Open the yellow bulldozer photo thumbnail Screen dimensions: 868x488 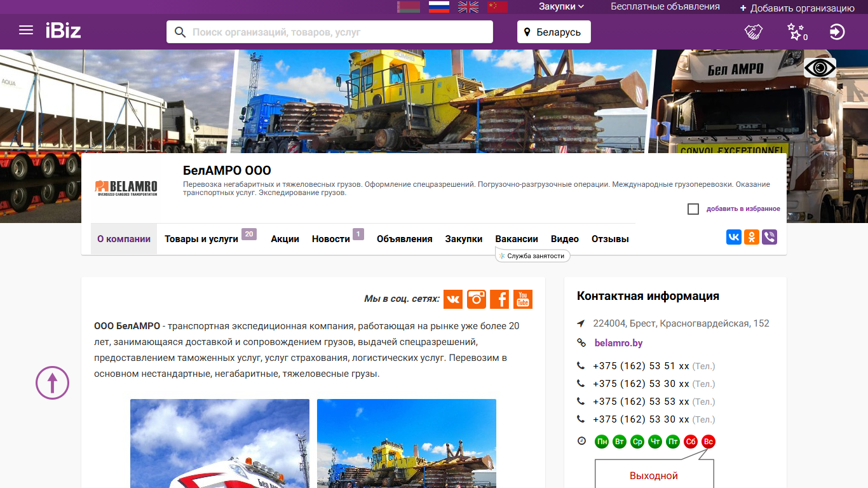[x=407, y=444]
